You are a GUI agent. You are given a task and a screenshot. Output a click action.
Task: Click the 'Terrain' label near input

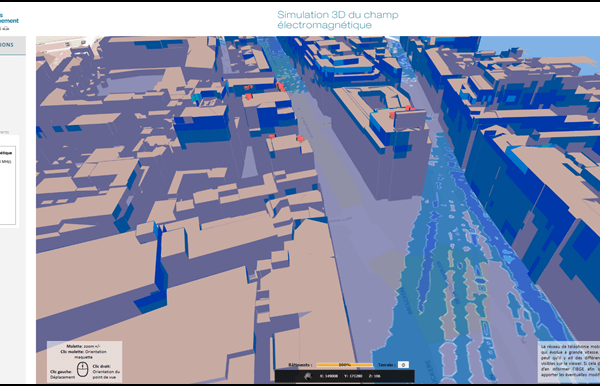(386, 365)
